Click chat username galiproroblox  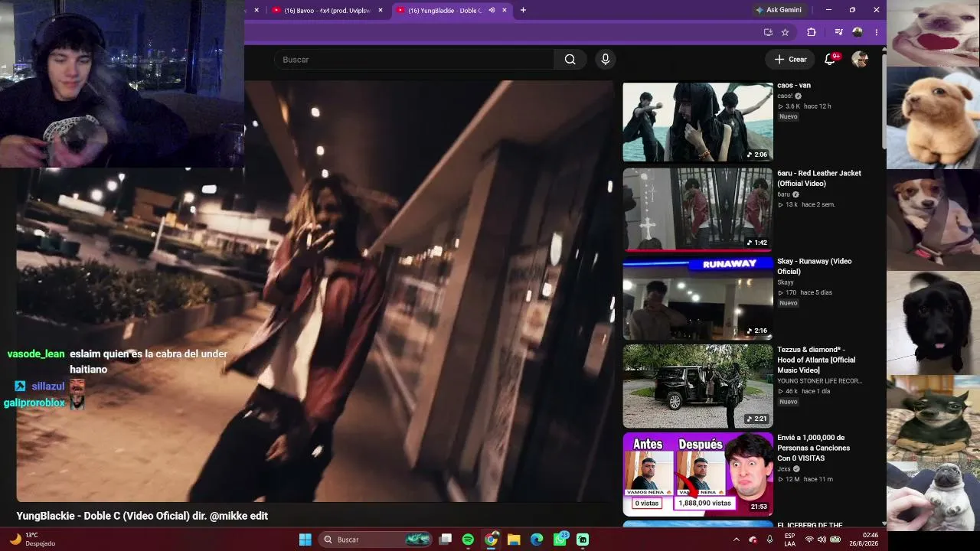[34, 403]
